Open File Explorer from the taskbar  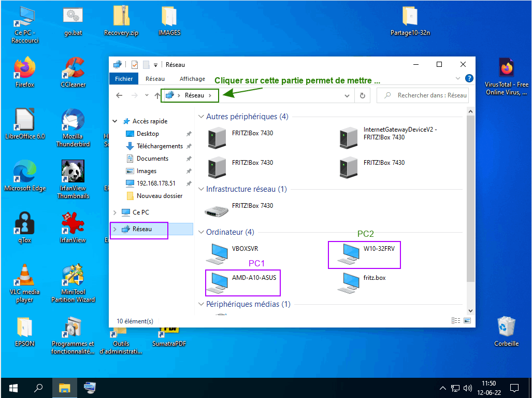[64, 388]
